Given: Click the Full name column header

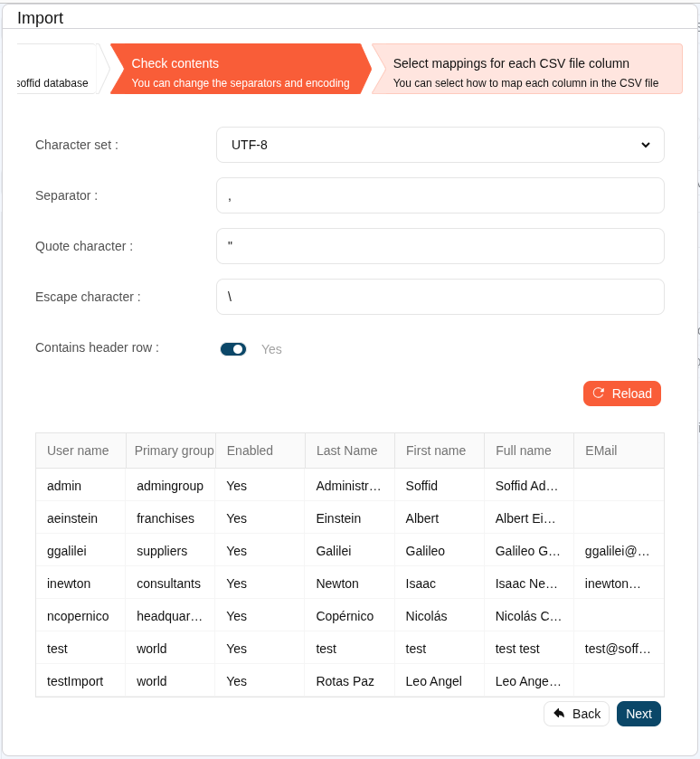Looking at the screenshot, I should (x=524, y=451).
